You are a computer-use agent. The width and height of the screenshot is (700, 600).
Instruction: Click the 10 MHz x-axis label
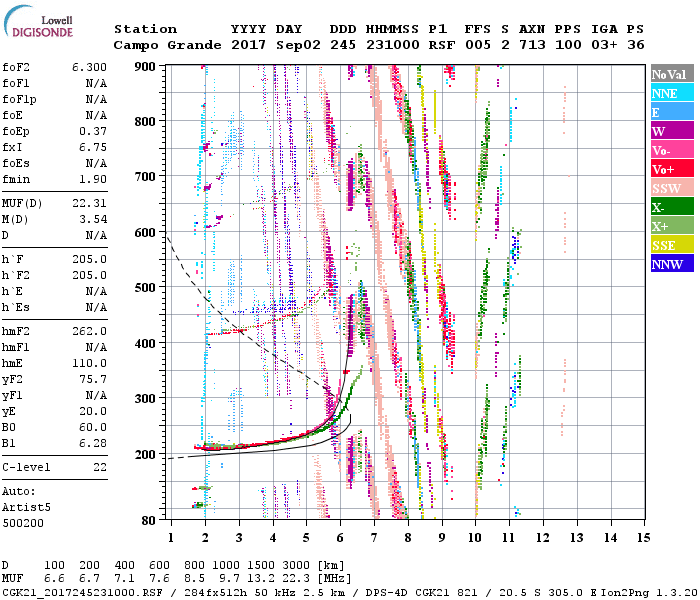(475, 538)
